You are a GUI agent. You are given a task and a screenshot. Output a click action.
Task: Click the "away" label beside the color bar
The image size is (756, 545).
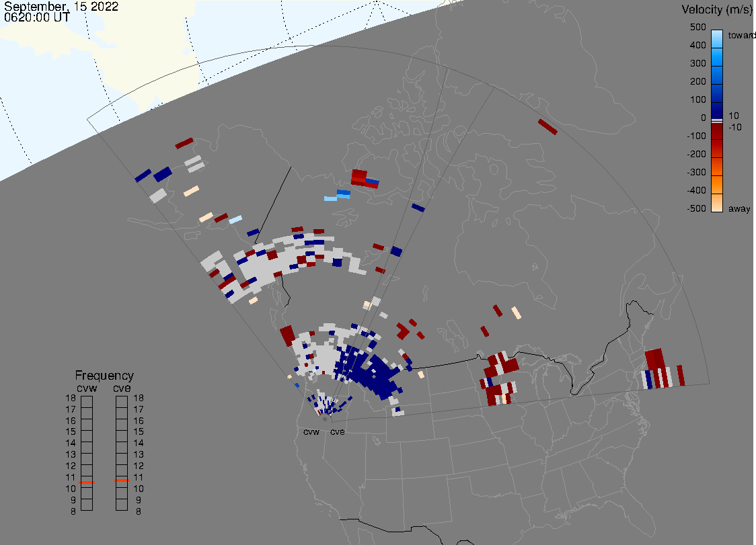point(739,208)
